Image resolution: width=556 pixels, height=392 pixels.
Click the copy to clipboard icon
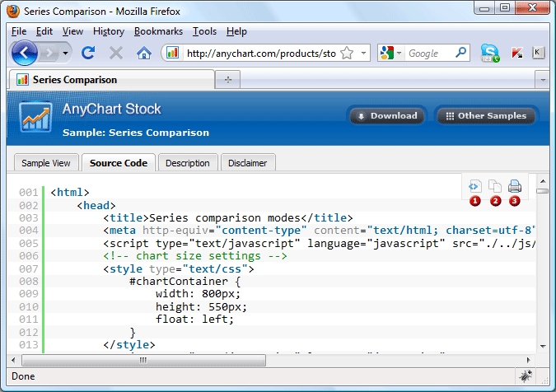point(495,186)
